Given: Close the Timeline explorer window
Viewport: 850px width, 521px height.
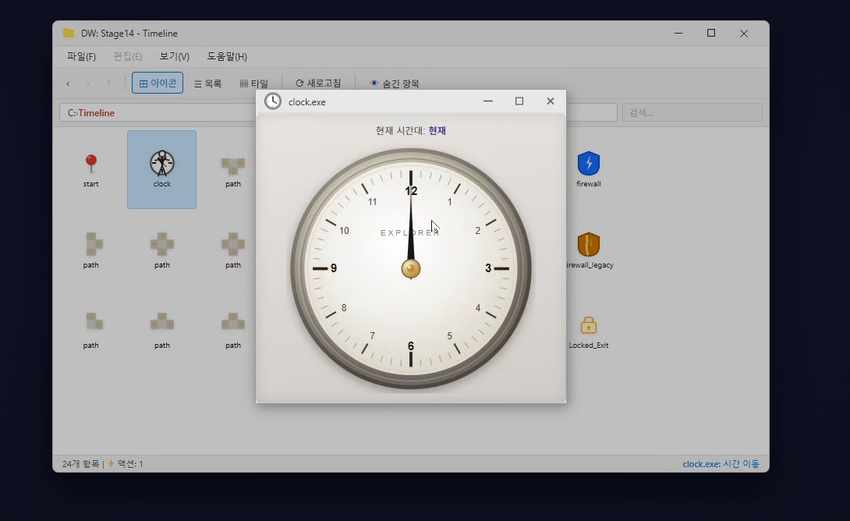Looking at the screenshot, I should pos(744,34).
